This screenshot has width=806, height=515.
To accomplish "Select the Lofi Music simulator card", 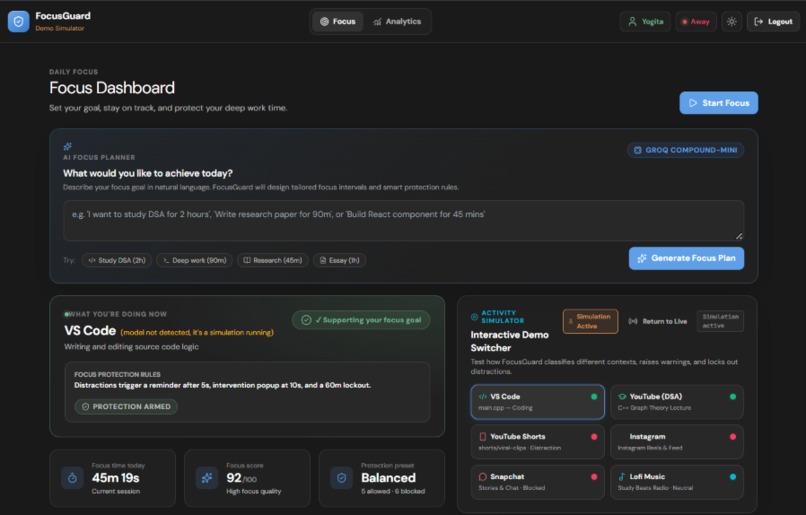I will point(676,482).
